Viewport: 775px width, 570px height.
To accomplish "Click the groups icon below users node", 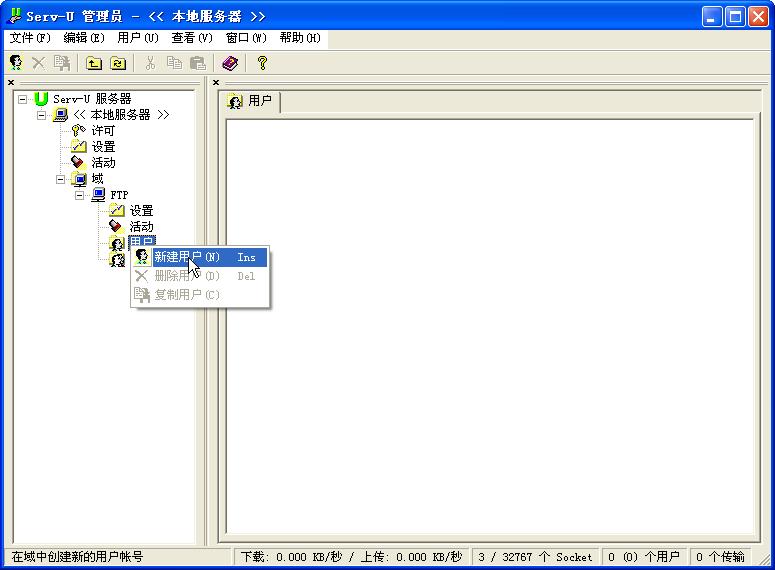I will pos(117,260).
